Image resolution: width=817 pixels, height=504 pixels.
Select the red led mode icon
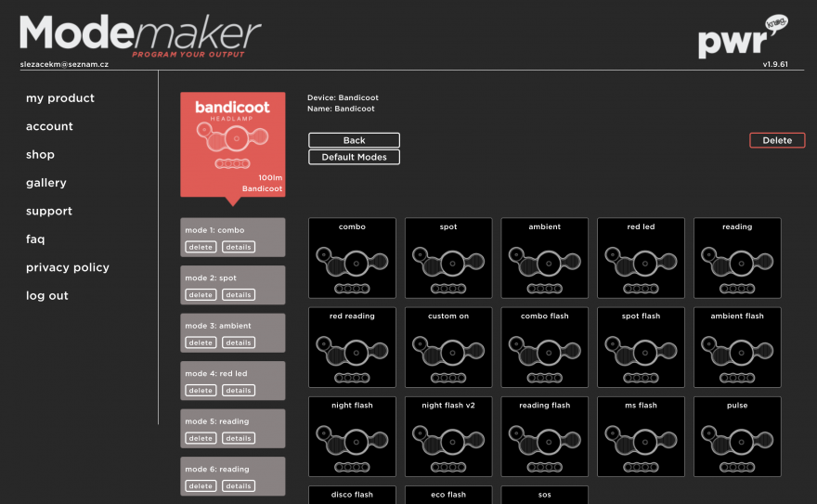pyautogui.click(x=641, y=265)
